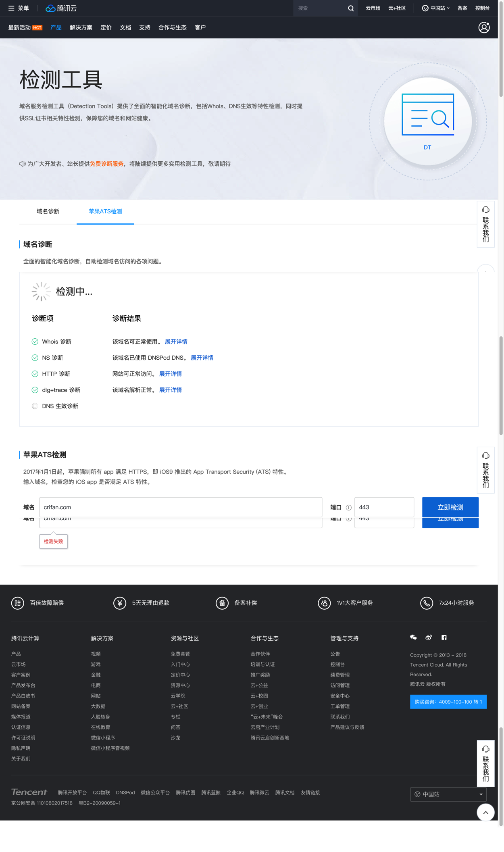The image size is (504, 852).
Task: Open the Weibo social icon
Action: pos(429,637)
